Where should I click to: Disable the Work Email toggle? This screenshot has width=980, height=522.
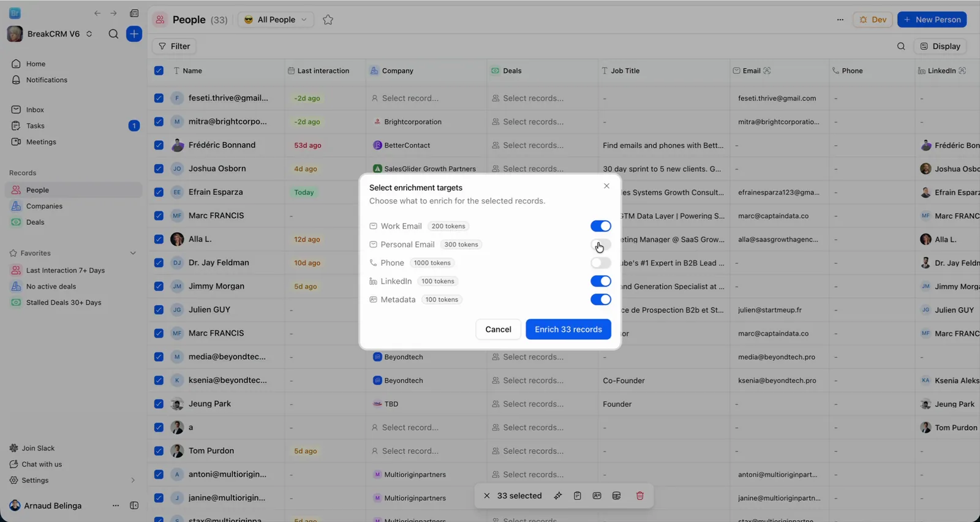tap(601, 226)
